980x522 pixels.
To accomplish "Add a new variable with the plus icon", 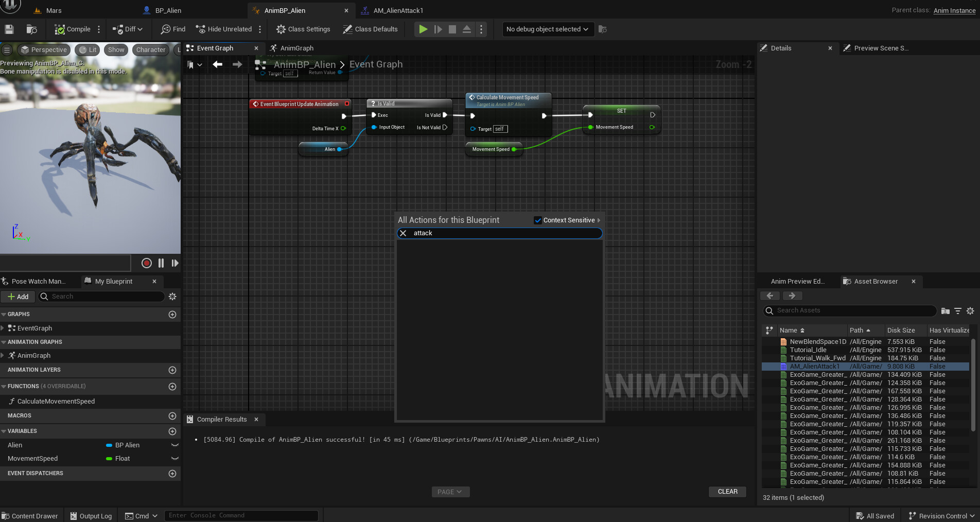I will (172, 431).
